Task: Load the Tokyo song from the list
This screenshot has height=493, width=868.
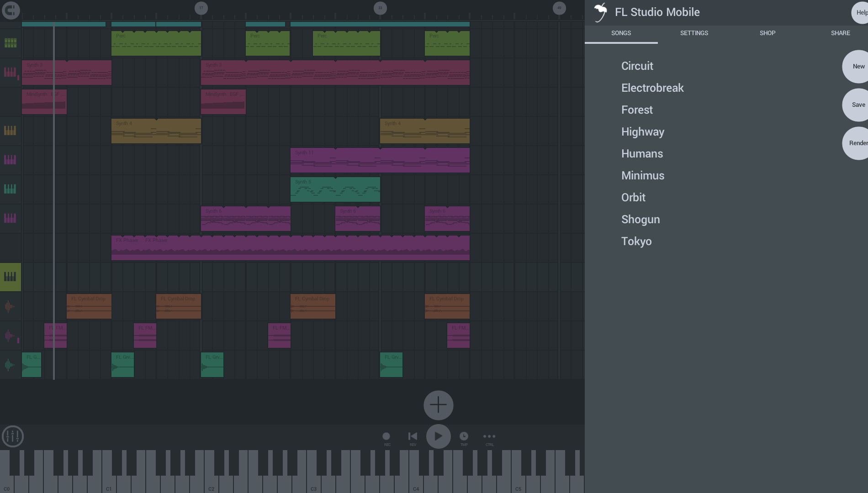Action: pyautogui.click(x=636, y=241)
